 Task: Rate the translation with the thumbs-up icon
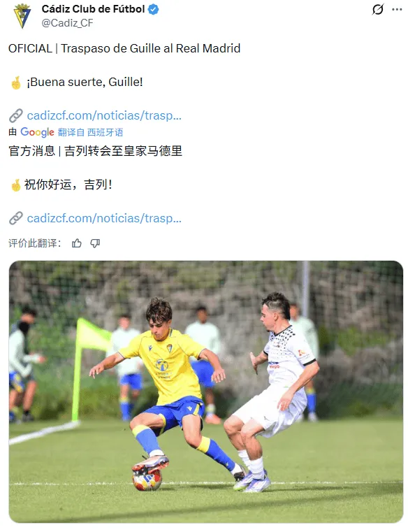(x=77, y=243)
